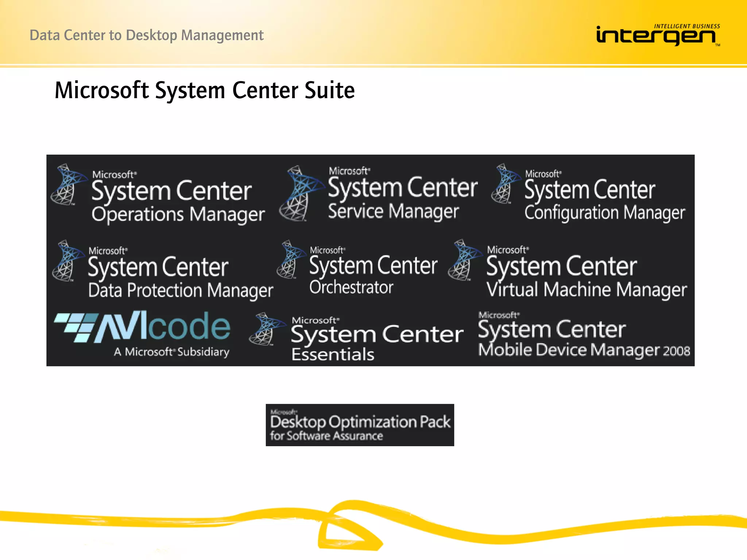This screenshot has height=560, width=747.
Task: Click 'for Software Assurance' text
Action: [x=326, y=436]
